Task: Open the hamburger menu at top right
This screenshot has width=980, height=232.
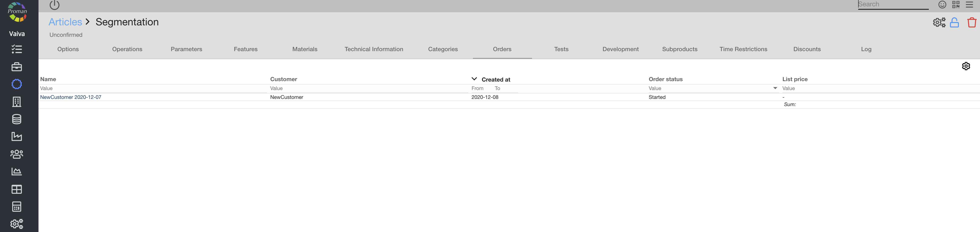Action: point(969,5)
